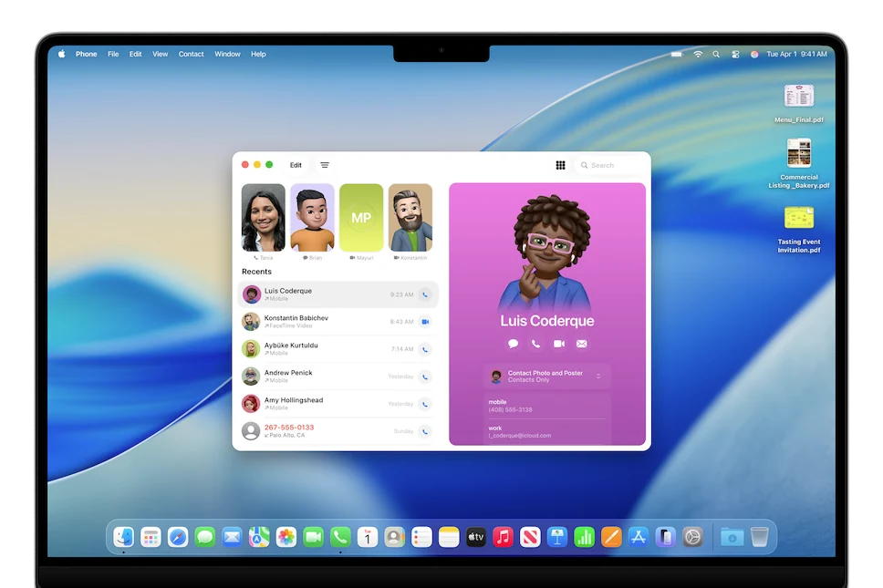Viewport: 883px width, 588px height.
Task: Click the phone handset icon on Luis Coderque's contact card
Action: [536, 344]
